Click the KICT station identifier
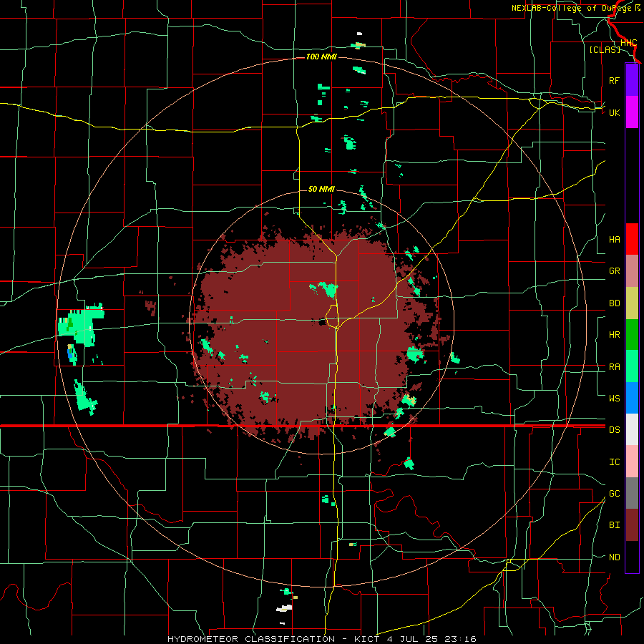The width and height of the screenshot is (644, 644). pyautogui.click(x=368, y=639)
